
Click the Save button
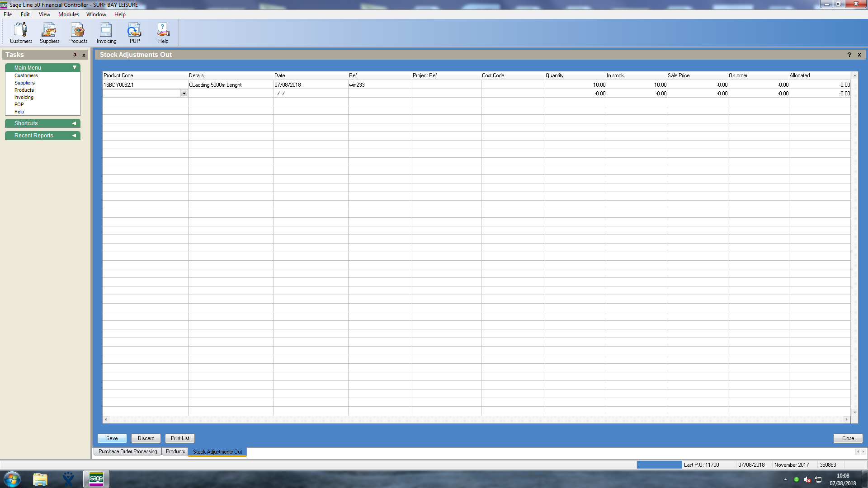click(x=112, y=438)
